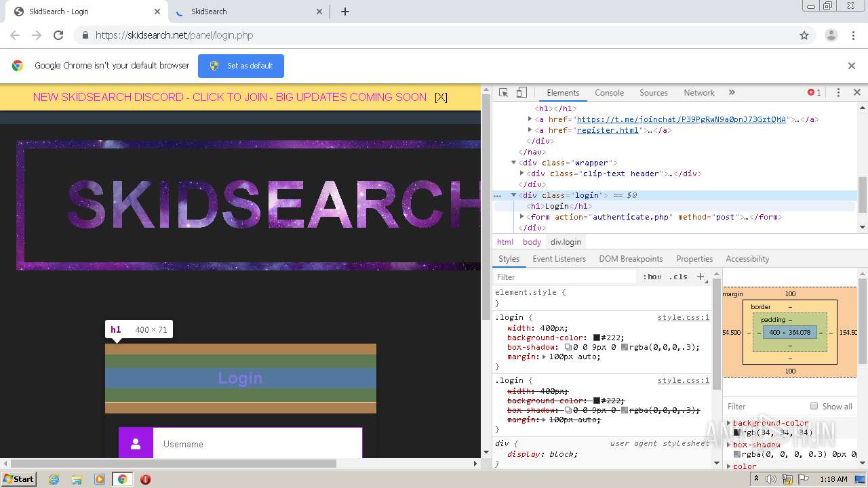Open the t.me joinchat href link
This screenshot has height=488, width=868.
tap(681, 119)
